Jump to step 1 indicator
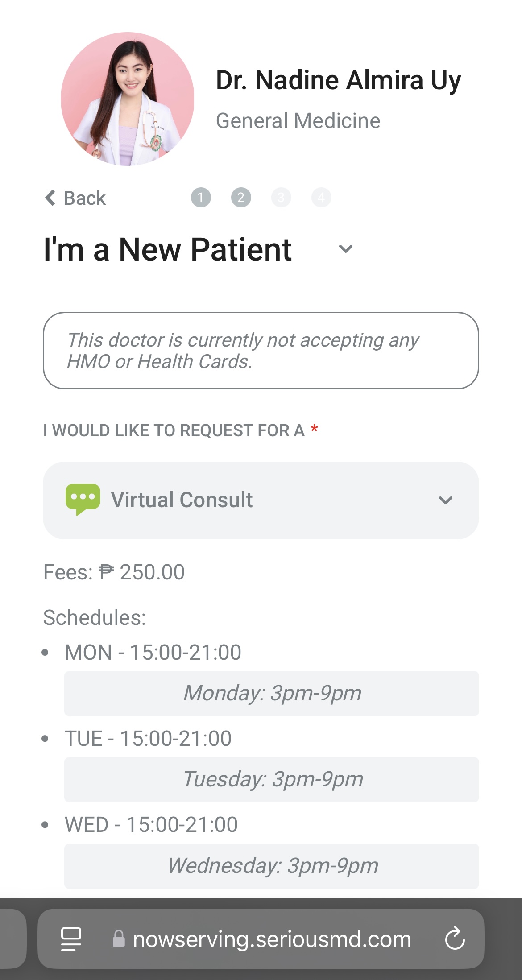The width and height of the screenshot is (522, 980). pos(201,198)
